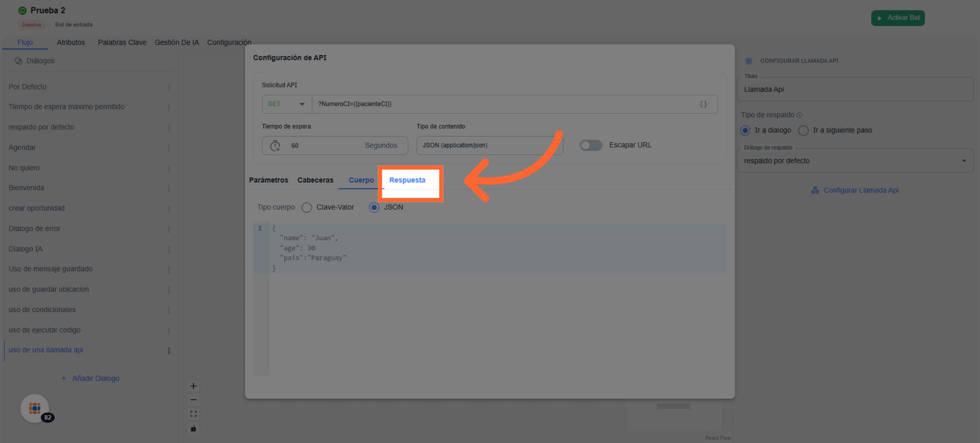Expand the Diálogo de respaldo dropdown

(x=964, y=161)
